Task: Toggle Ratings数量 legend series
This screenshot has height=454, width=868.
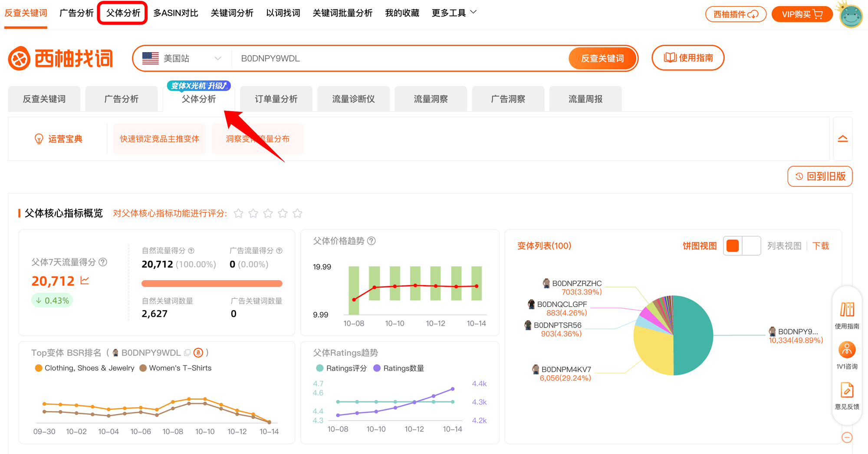Action: point(398,368)
